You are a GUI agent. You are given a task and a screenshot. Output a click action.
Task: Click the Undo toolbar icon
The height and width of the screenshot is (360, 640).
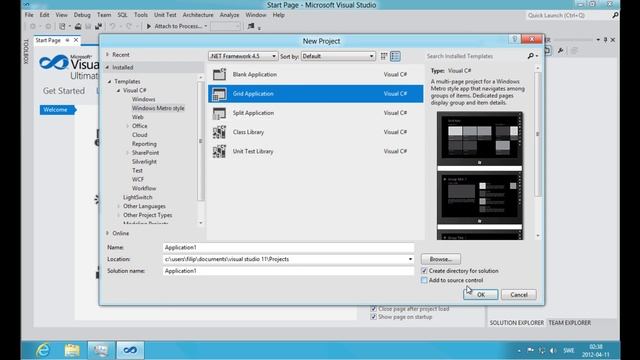[x=112, y=26]
